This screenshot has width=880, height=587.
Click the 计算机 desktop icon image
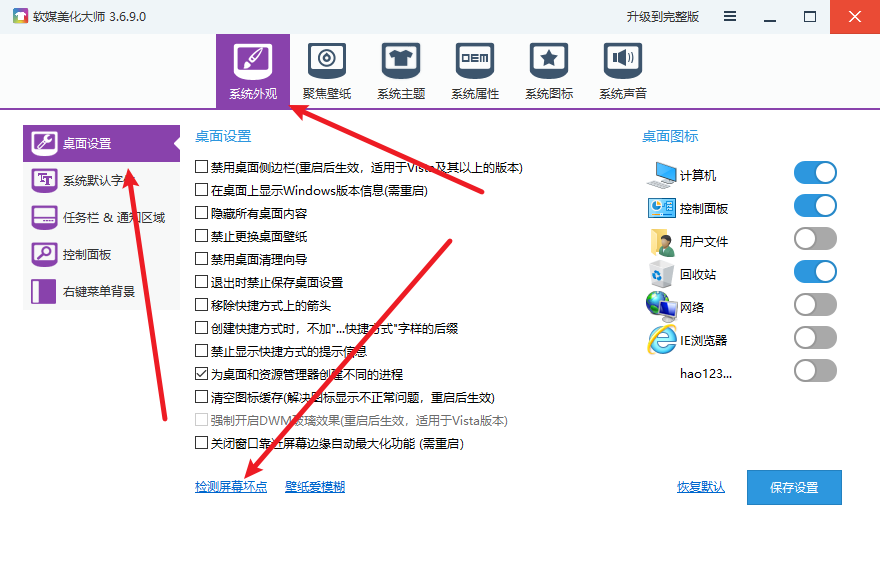pos(661,175)
